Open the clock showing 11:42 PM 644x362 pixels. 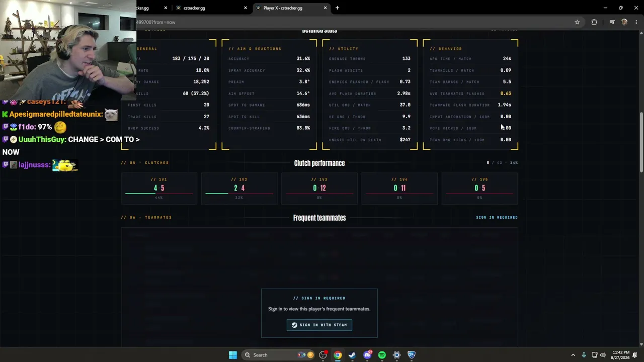621,355
